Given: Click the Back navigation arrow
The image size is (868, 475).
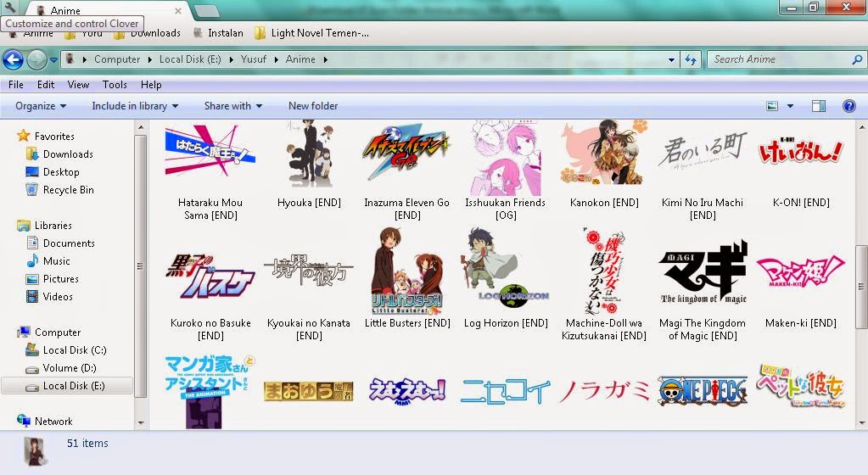Looking at the screenshot, I should 14,59.
